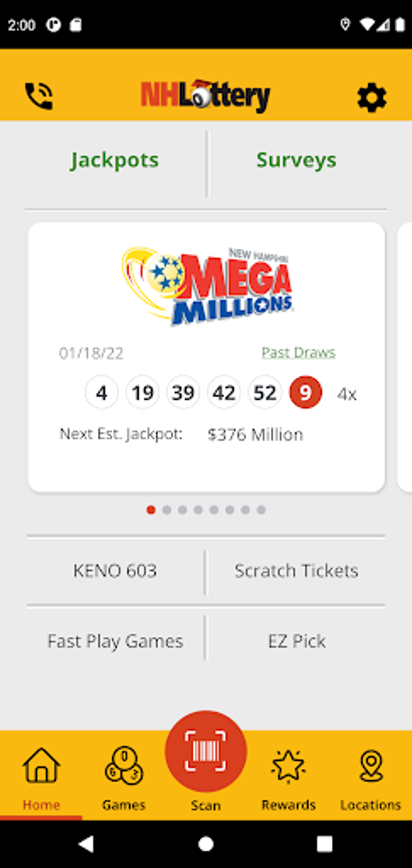Tap the NH Lottery logo

click(205, 96)
